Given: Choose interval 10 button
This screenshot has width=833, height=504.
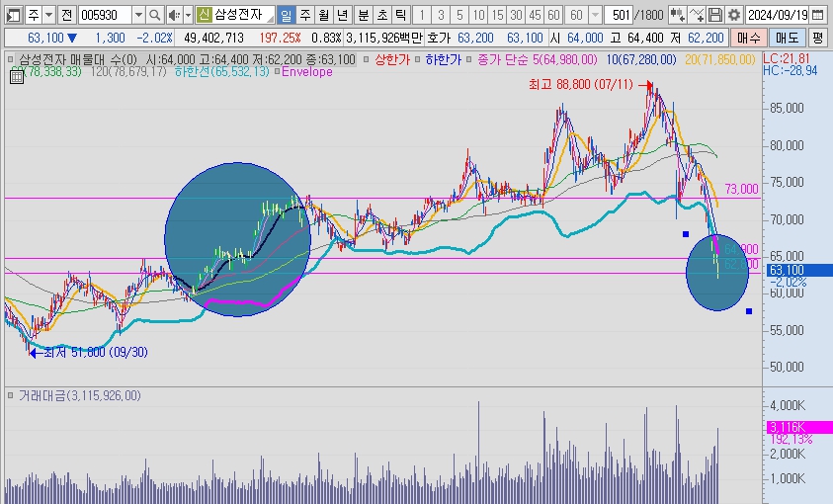Looking at the screenshot, I should pos(478,15).
